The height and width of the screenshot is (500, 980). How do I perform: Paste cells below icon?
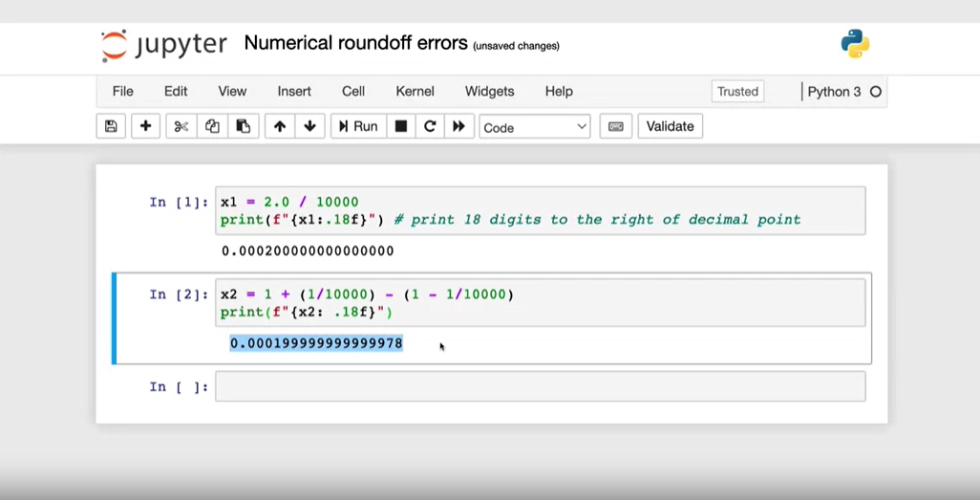coord(244,126)
